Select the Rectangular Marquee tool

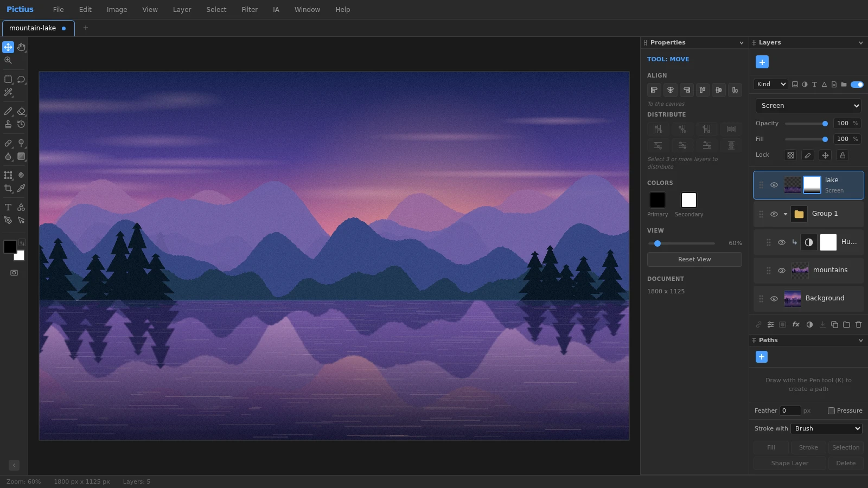(x=8, y=79)
